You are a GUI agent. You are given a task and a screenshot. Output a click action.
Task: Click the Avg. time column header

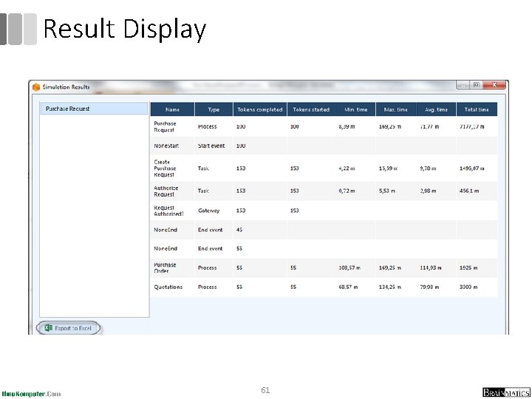pos(437,109)
